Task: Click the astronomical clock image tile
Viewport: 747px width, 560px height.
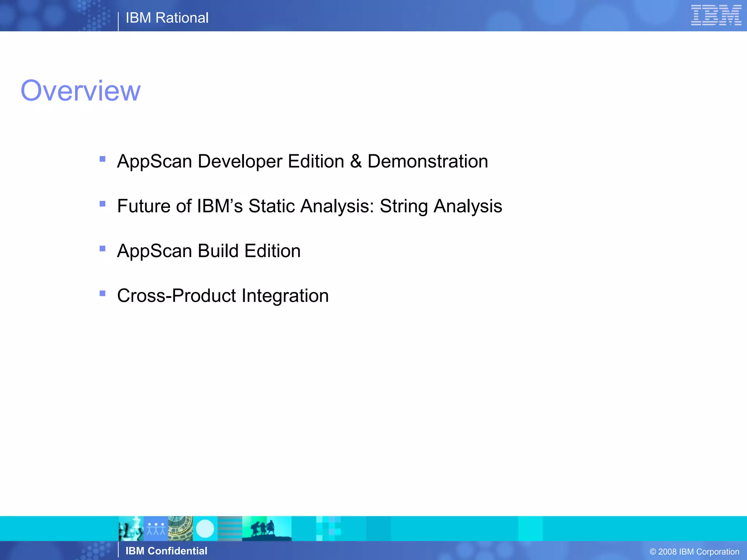Action: [180, 528]
